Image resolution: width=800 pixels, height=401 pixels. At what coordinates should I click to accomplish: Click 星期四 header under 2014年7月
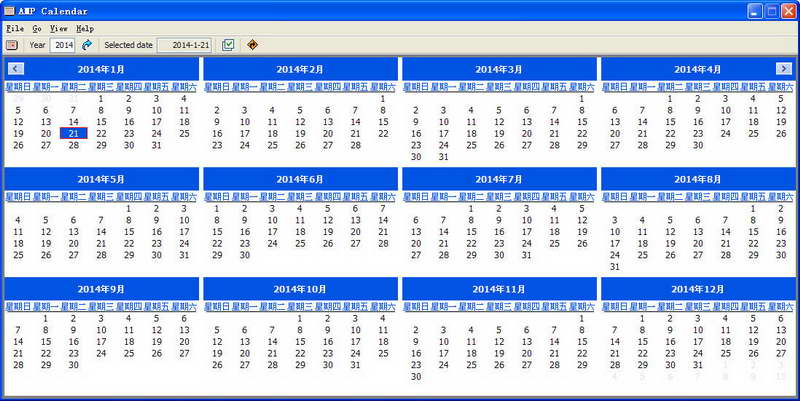tap(527, 197)
